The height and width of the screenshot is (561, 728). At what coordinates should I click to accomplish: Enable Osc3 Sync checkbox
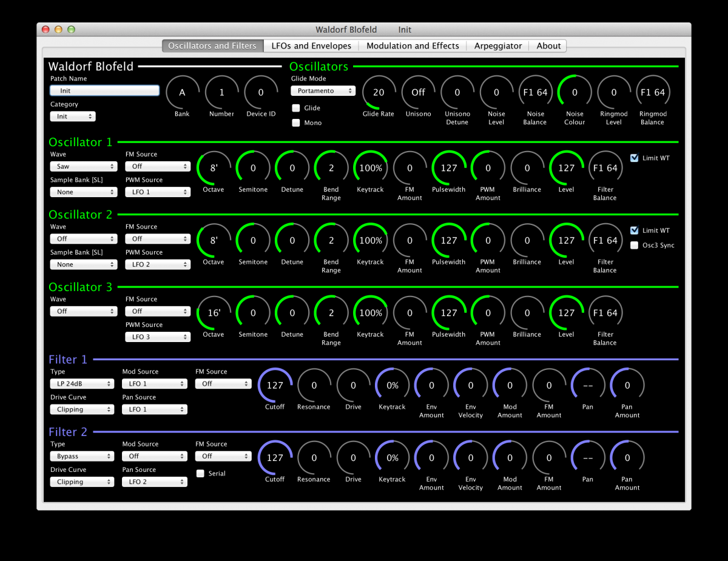pyautogui.click(x=635, y=246)
